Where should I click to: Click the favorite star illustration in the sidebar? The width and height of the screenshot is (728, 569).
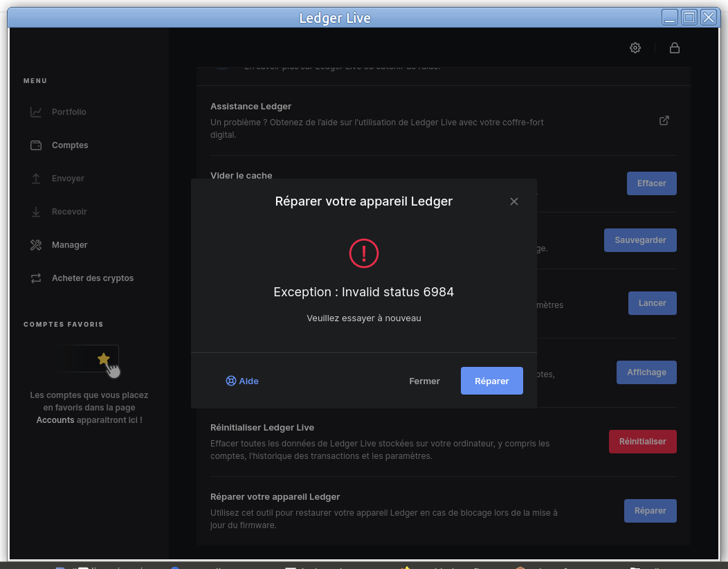(x=104, y=359)
